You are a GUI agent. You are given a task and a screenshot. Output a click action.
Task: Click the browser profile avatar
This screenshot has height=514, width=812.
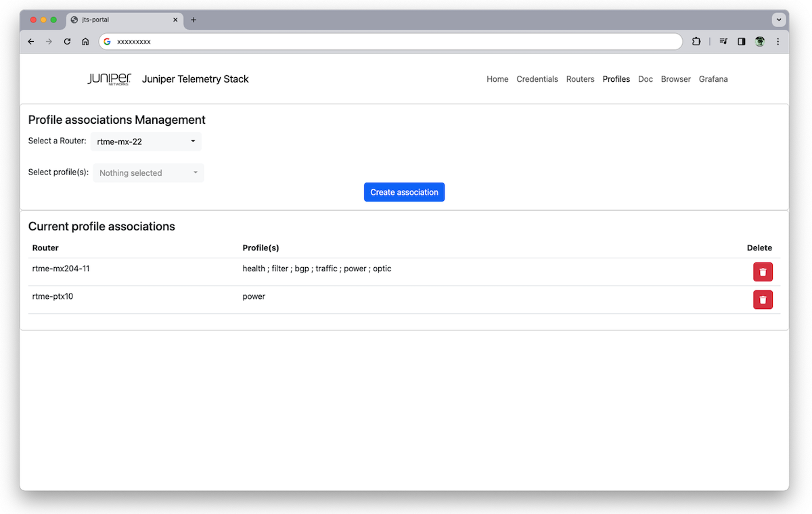click(x=759, y=41)
